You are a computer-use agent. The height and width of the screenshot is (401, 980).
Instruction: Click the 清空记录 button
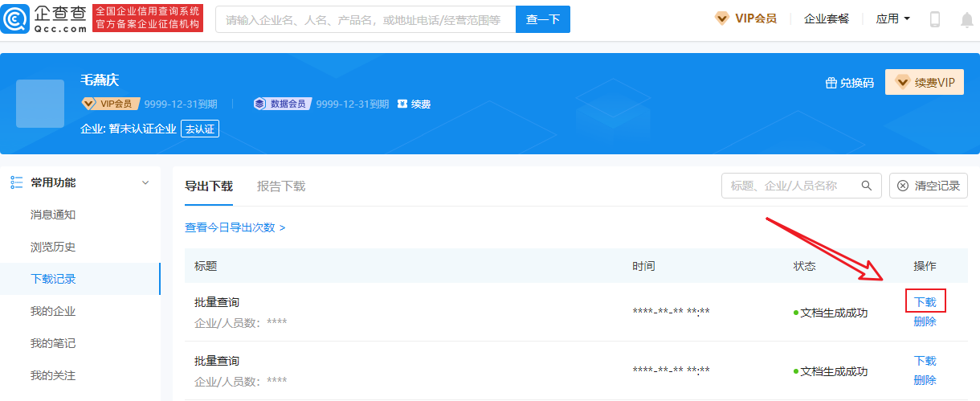[x=928, y=186]
